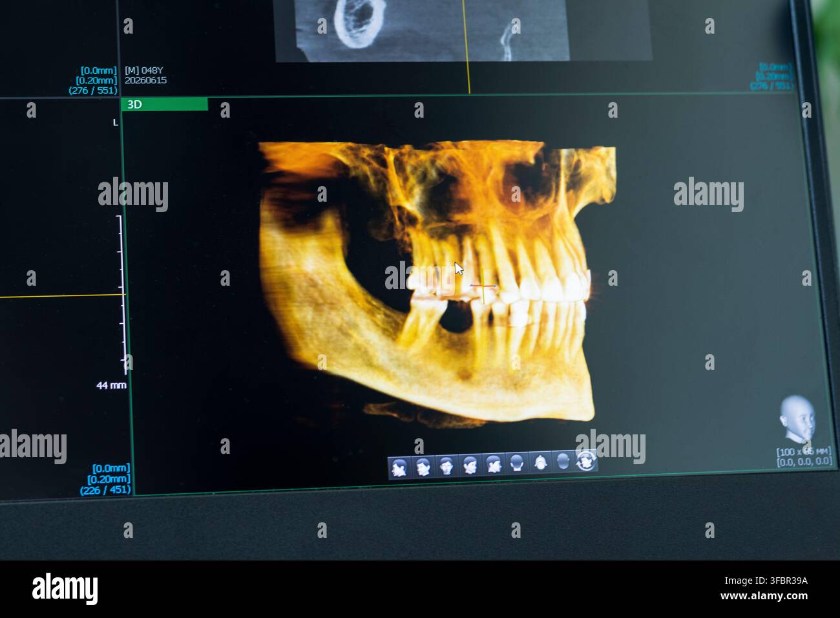This screenshot has width=840, height=618.
Task: Choose the three-quarter right head view icon
Action: (470, 465)
